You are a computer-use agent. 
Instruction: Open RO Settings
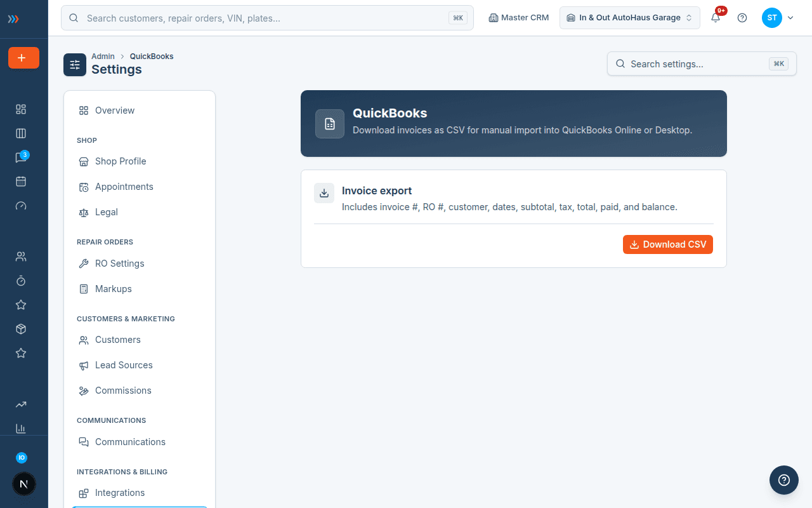point(140,264)
